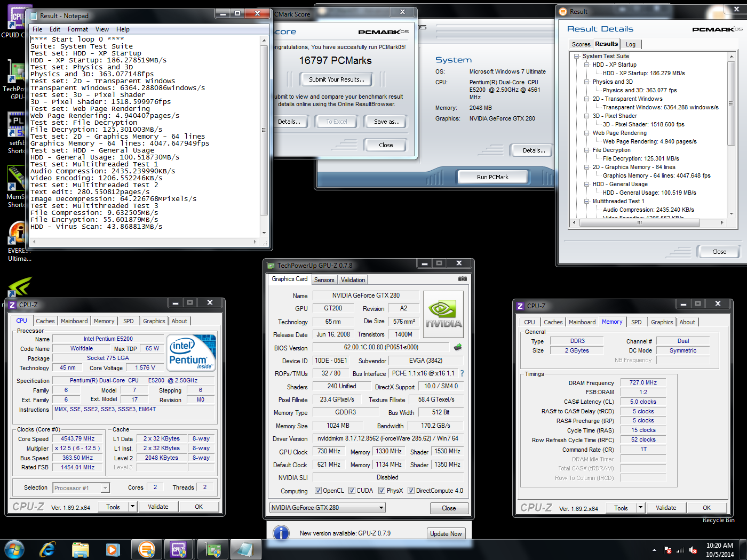Switch to Validation tab in GPU-Z
The height and width of the screenshot is (560, 747).
coord(353,280)
